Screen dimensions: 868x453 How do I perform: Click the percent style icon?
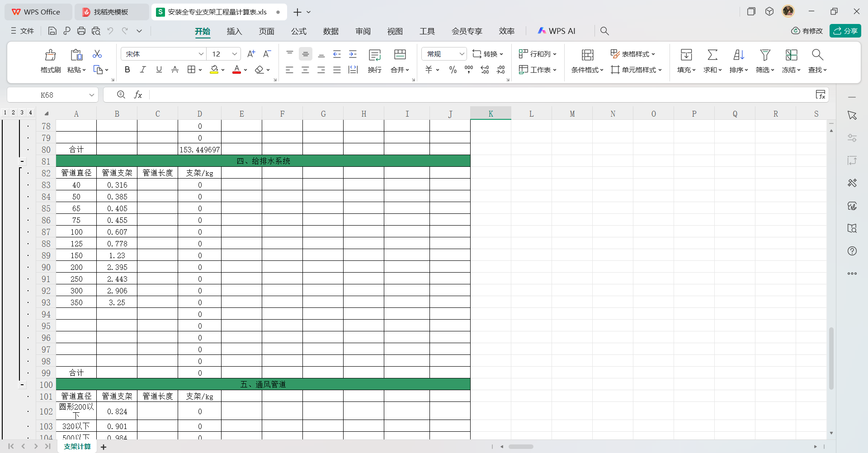coord(453,70)
